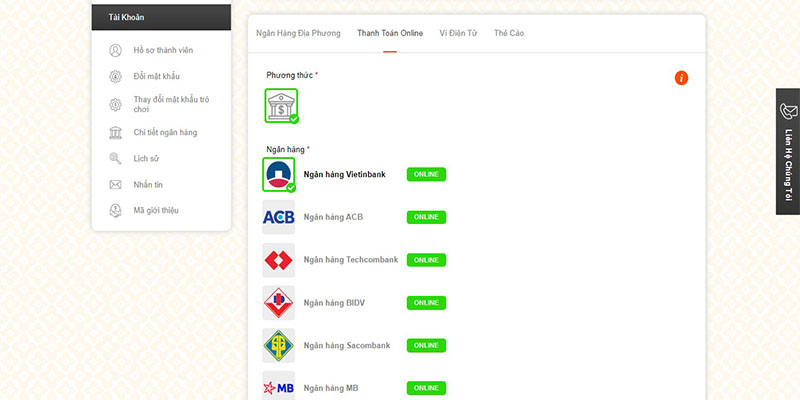The height and width of the screenshot is (400, 800).
Task: Select the bank payment method icon
Action: pos(281,106)
